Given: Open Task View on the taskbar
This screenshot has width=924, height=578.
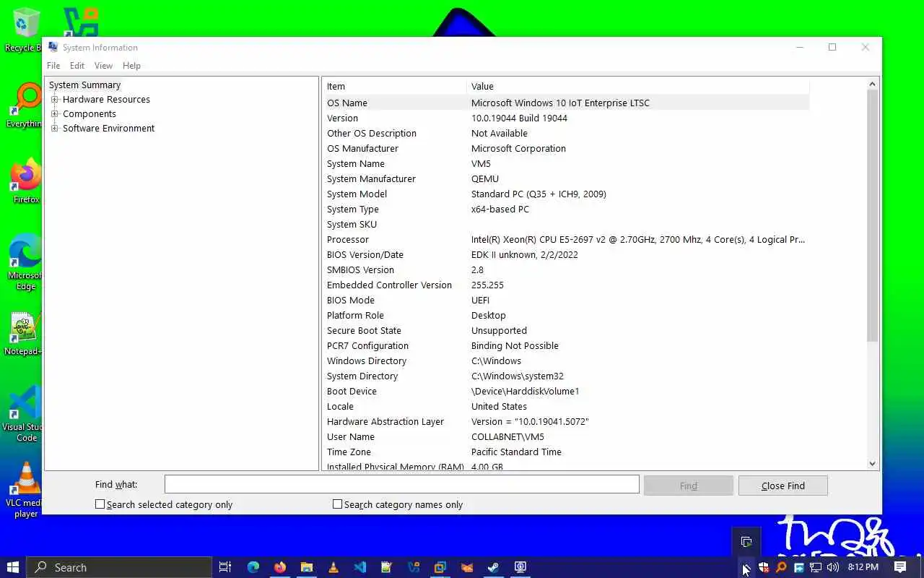Looking at the screenshot, I should tap(225, 567).
